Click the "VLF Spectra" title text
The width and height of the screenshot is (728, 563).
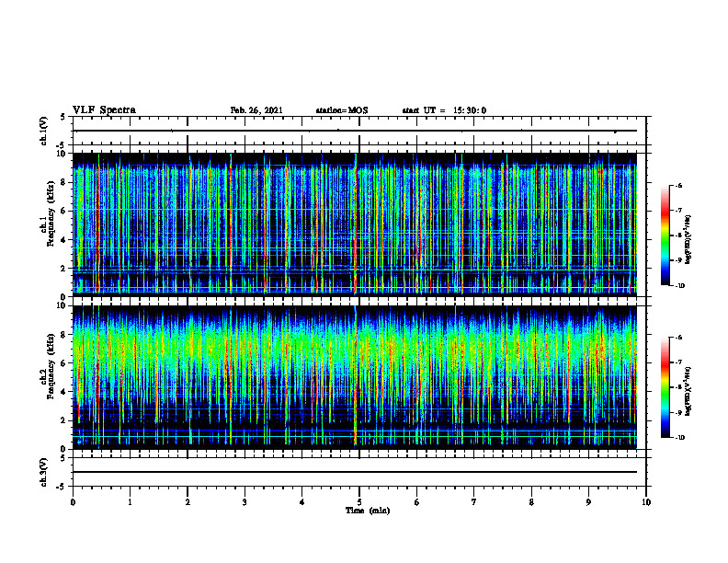104,110
